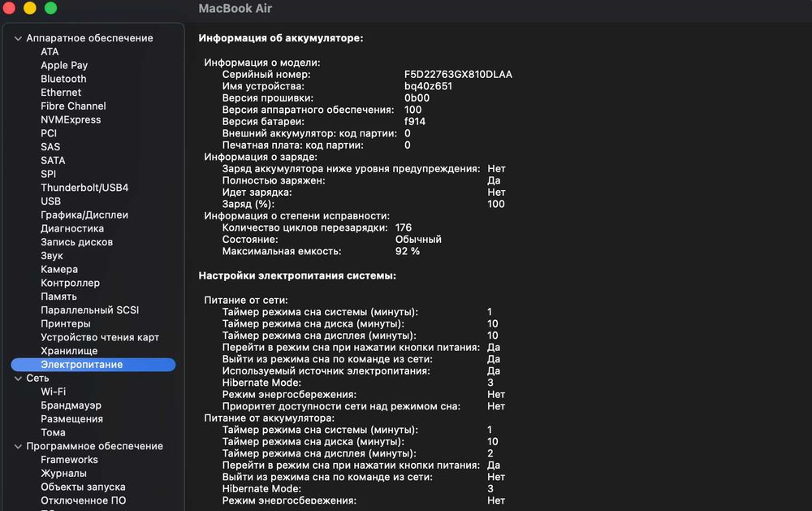Screen dimensions: 812x511
Task: Select PCI in the sidebar
Action: pyautogui.click(x=49, y=133)
